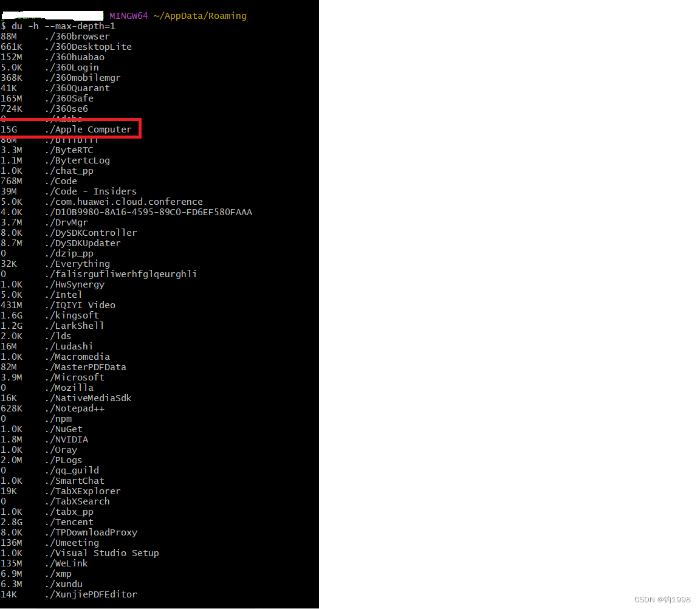Click the 768M size value for Code
700x609 pixels.
click(12, 181)
